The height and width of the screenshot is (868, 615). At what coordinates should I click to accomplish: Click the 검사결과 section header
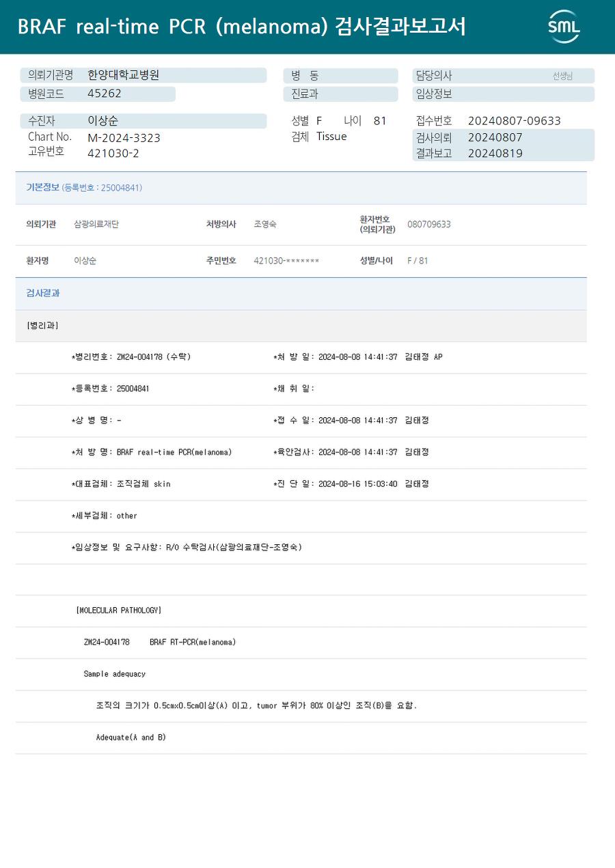tap(301, 293)
